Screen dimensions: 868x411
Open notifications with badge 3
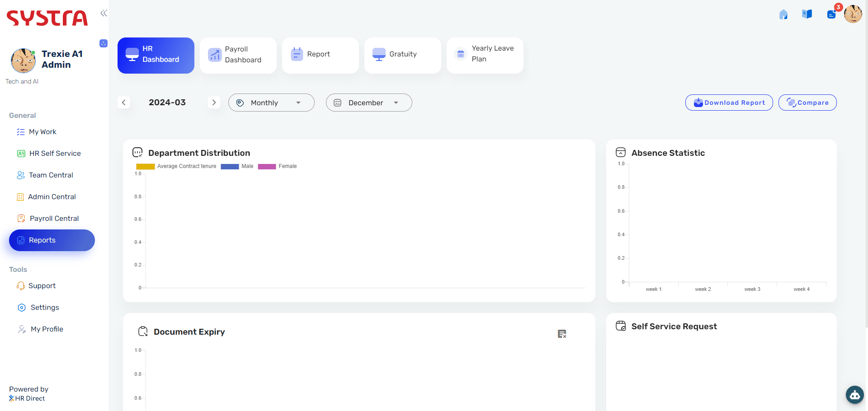pyautogui.click(x=832, y=14)
